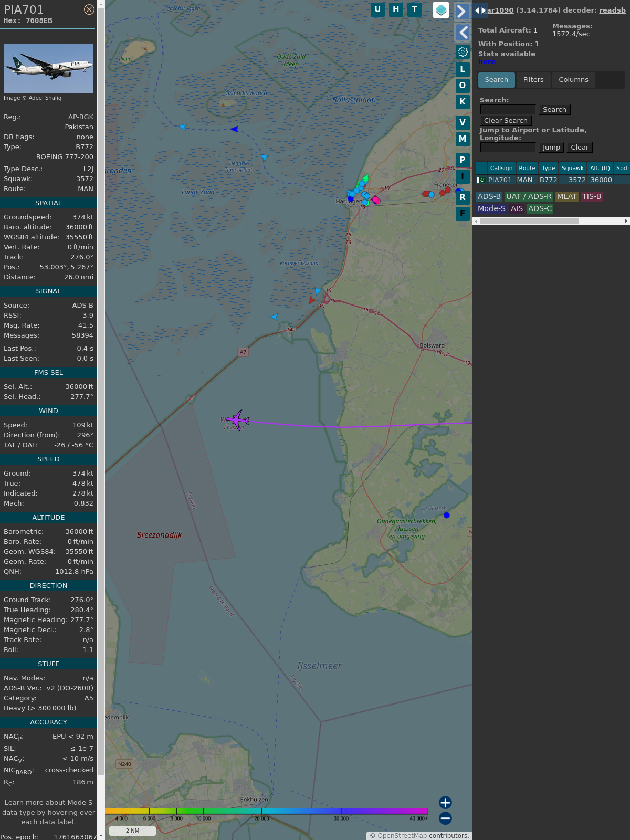
Task: Click the dark blue dot at De Fluezen
Action: 447,516
